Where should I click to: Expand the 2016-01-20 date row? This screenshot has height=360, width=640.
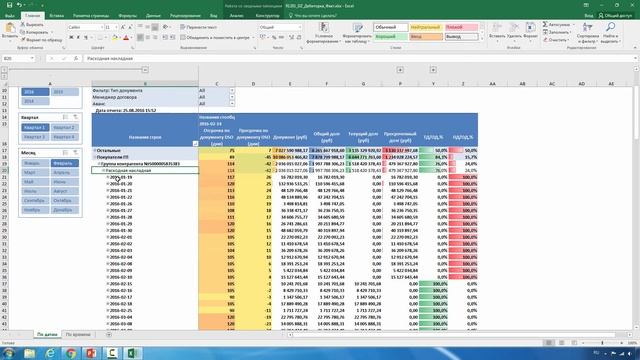point(108,184)
